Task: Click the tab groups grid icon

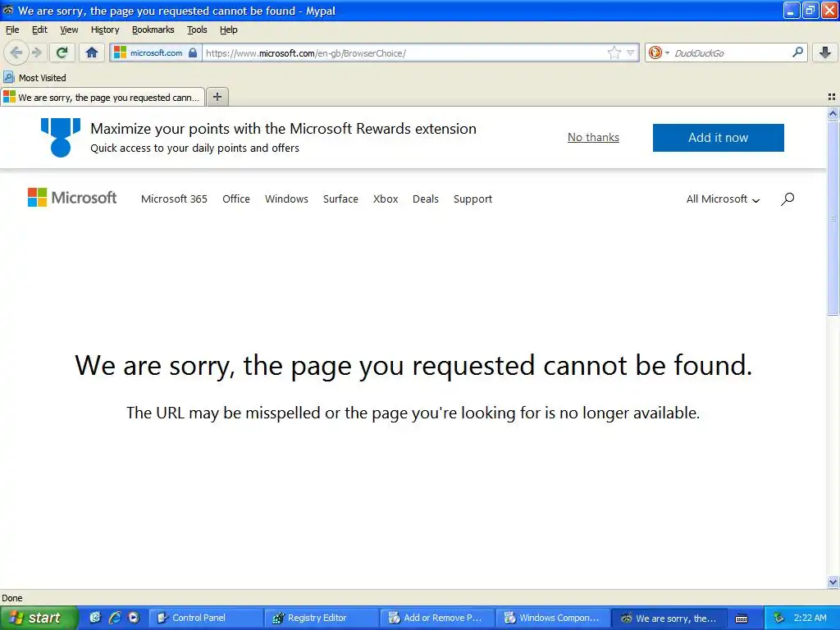Action: [832, 97]
